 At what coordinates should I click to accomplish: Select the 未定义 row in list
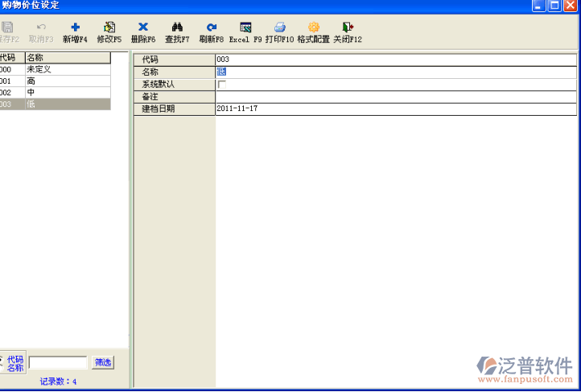[56, 69]
